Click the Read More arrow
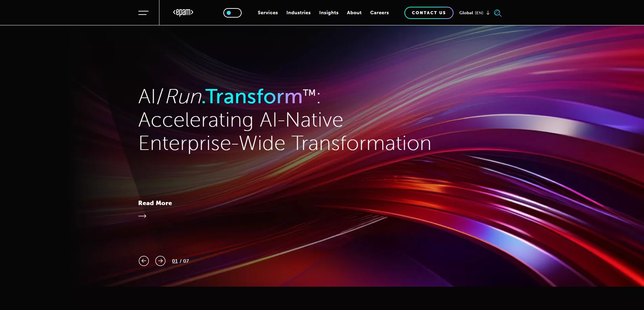644x310 pixels. pos(142,216)
